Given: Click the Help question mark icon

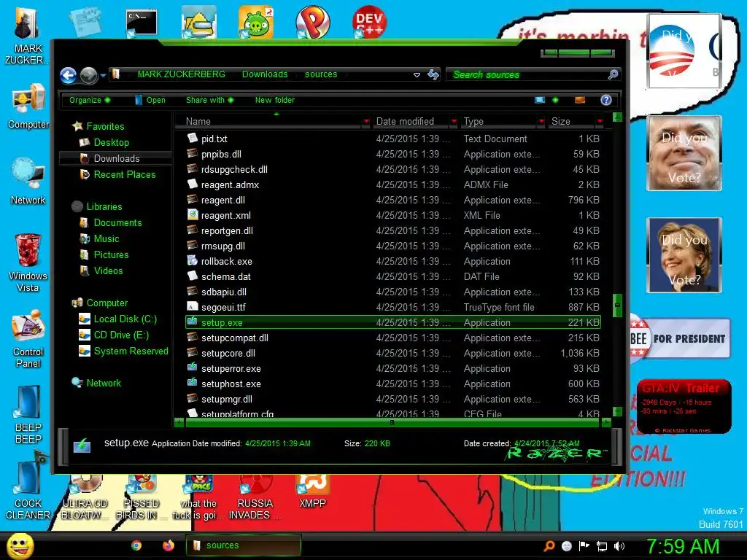Looking at the screenshot, I should click(x=606, y=100).
